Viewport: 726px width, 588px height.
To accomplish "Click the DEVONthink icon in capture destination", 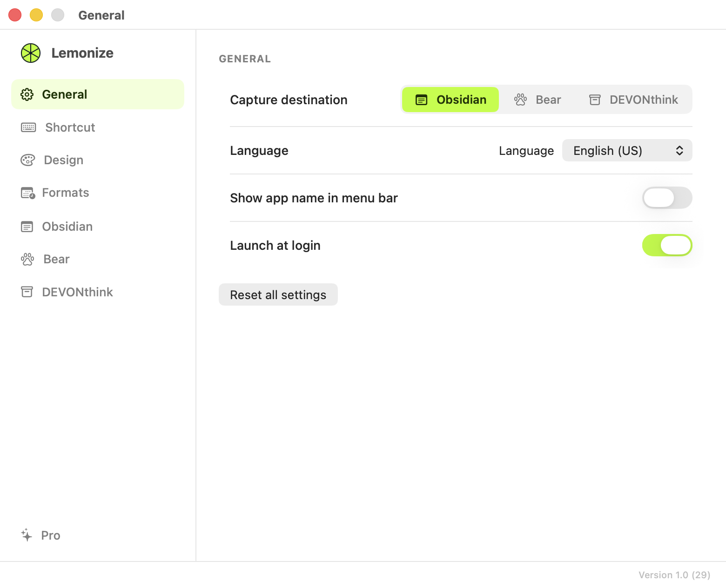I will pos(595,100).
